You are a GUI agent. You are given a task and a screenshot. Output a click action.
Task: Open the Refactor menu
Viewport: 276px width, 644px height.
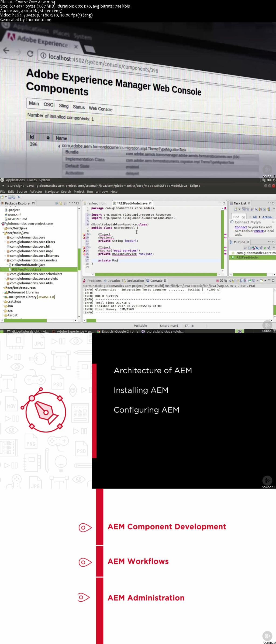point(36,192)
